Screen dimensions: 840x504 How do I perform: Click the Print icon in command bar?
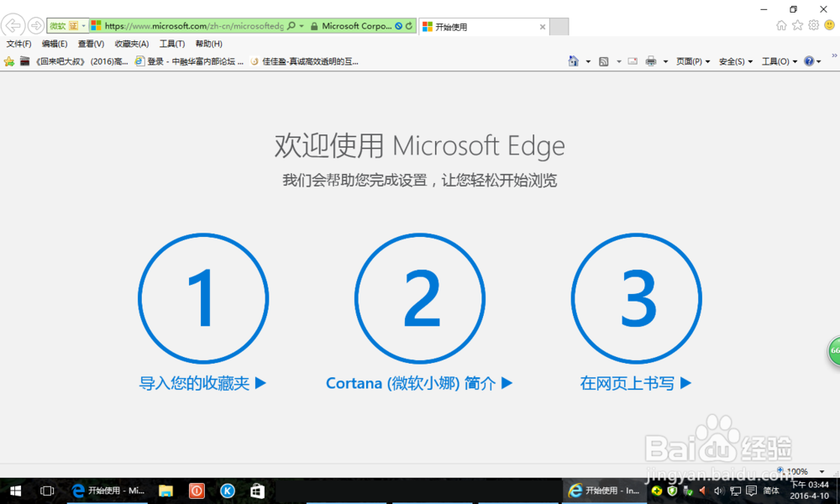point(651,61)
